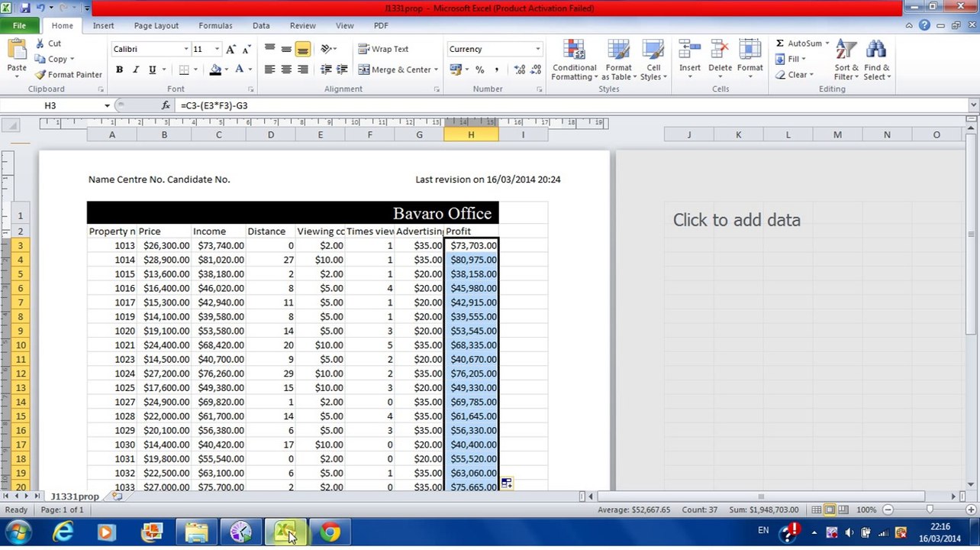Switch to the Formulas ribbon tab
The width and height of the screenshot is (980, 550).
click(215, 25)
